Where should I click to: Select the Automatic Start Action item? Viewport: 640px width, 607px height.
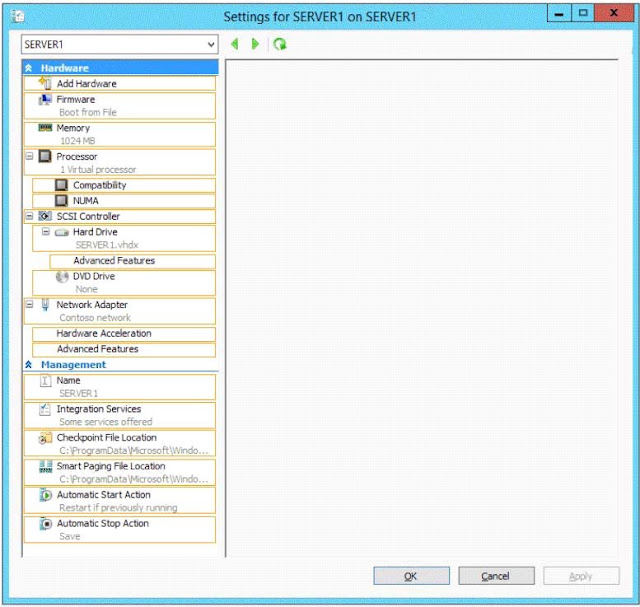pos(120,501)
